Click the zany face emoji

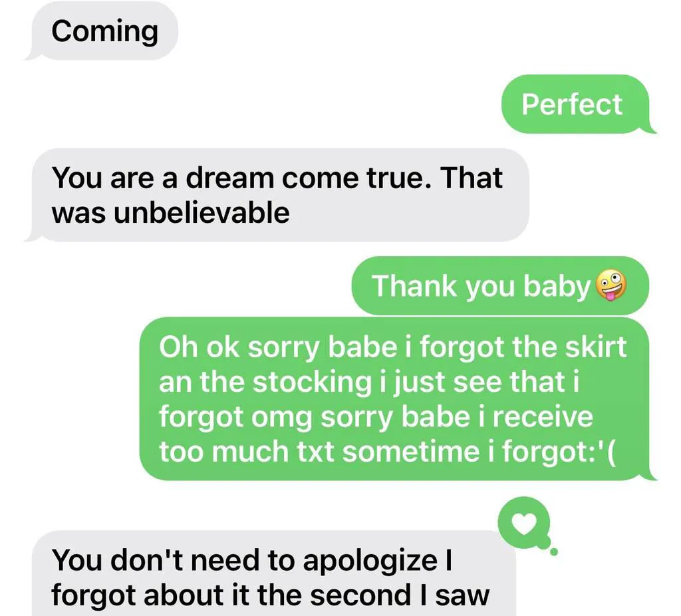click(611, 285)
